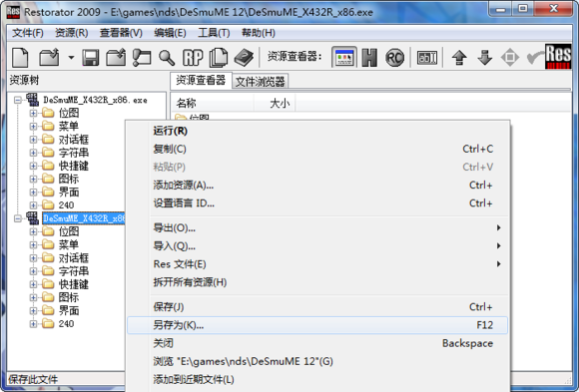This screenshot has width=579, height=392.
Task: Switch to RC view mode icon
Action: coord(394,58)
